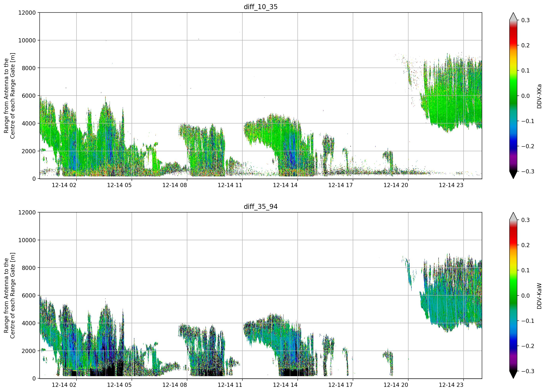Click the 12-14 17 x-tick under the diff_35_94 plot

pyautogui.click(x=340, y=385)
